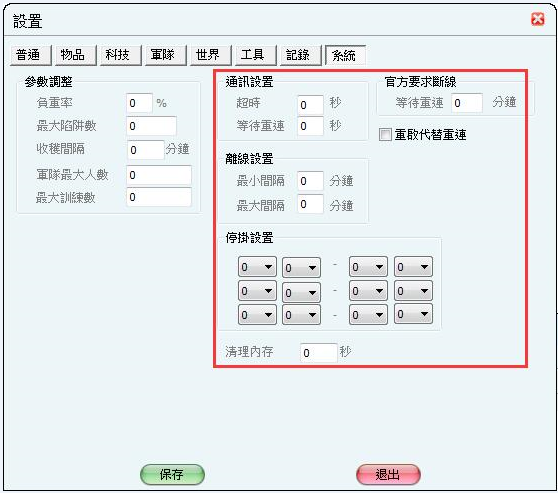The image size is (558, 493).
Task: Select the 記錄 tab
Action: tap(301, 55)
